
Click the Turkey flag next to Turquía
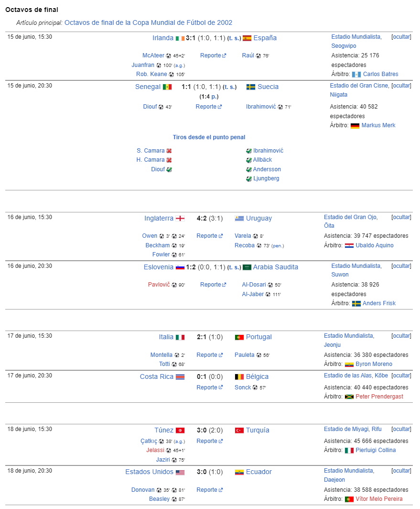click(x=239, y=431)
